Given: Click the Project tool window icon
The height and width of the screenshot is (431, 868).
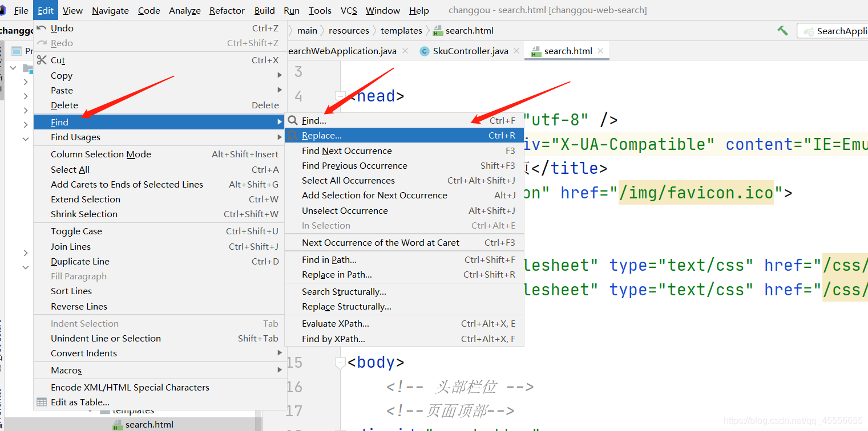Looking at the screenshot, I should 17,51.
